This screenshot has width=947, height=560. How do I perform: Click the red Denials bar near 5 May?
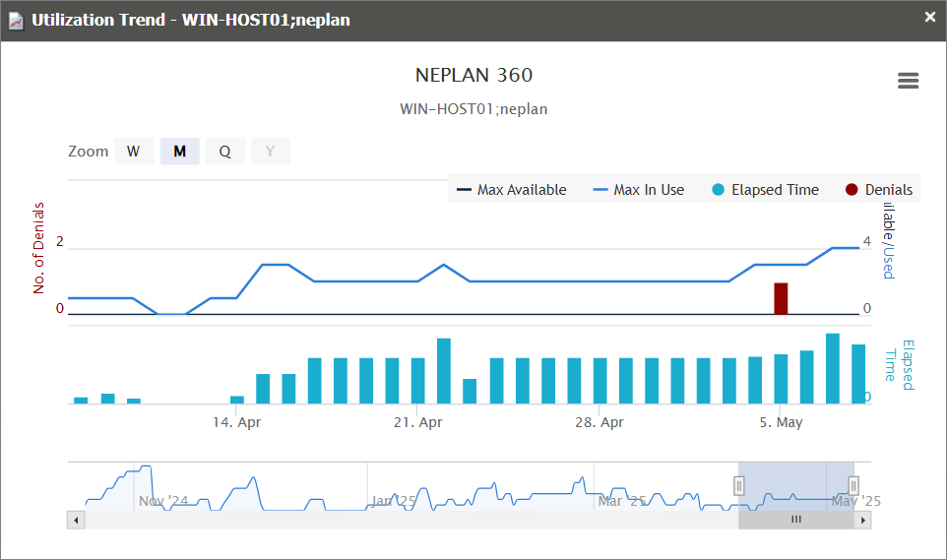[781, 298]
